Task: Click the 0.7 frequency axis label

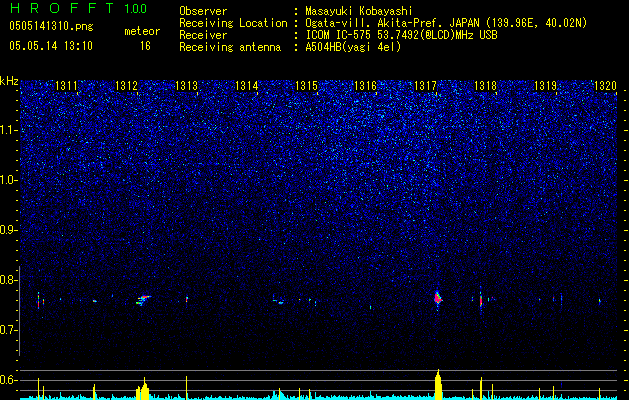Action: [9, 330]
